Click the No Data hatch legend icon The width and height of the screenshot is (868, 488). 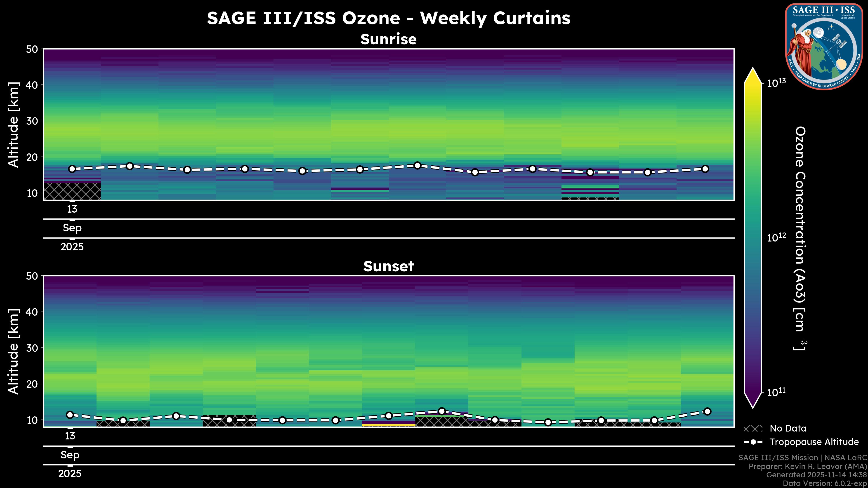point(753,429)
